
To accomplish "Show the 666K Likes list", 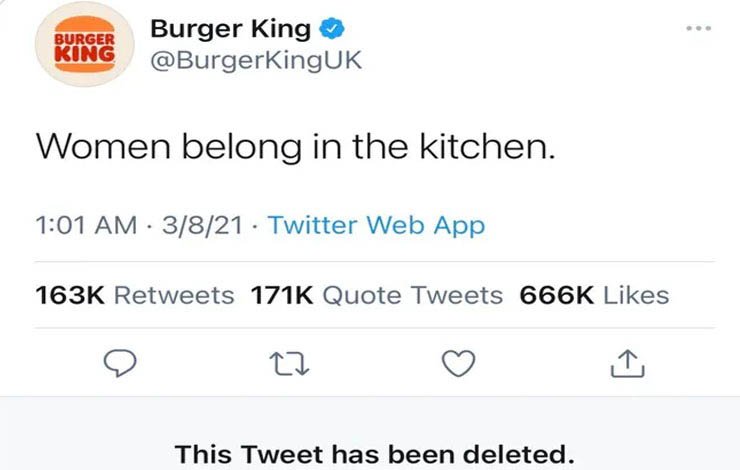I will click(x=594, y=295).
